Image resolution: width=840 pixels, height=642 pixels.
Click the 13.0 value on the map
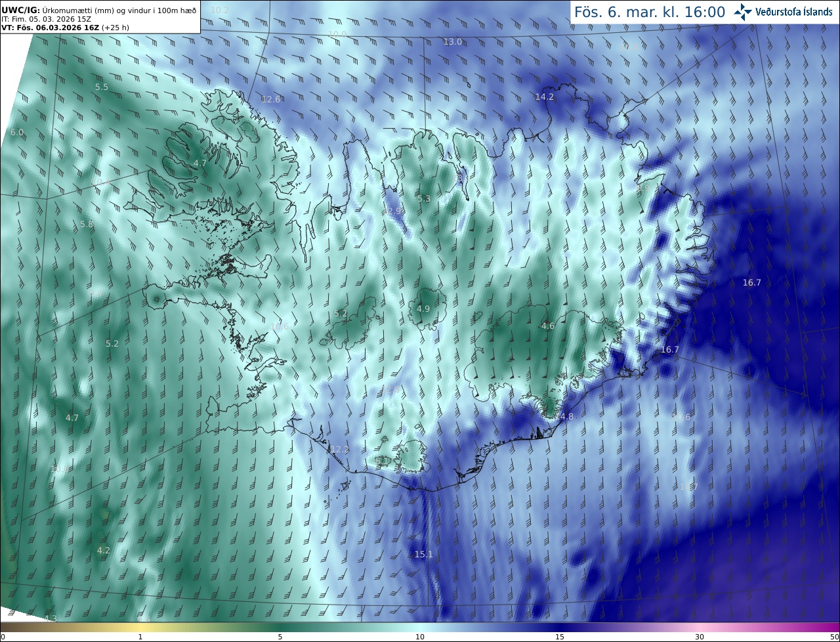click(x=452, y=42)
